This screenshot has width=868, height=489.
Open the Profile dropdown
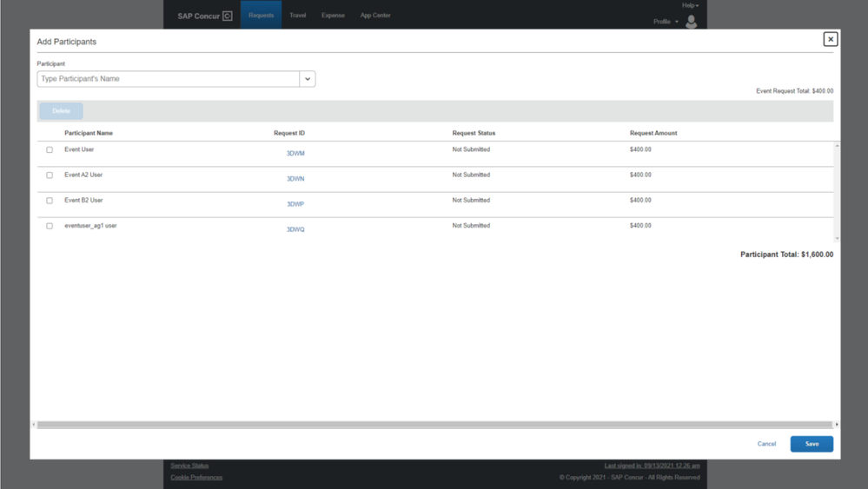(666, 22)
